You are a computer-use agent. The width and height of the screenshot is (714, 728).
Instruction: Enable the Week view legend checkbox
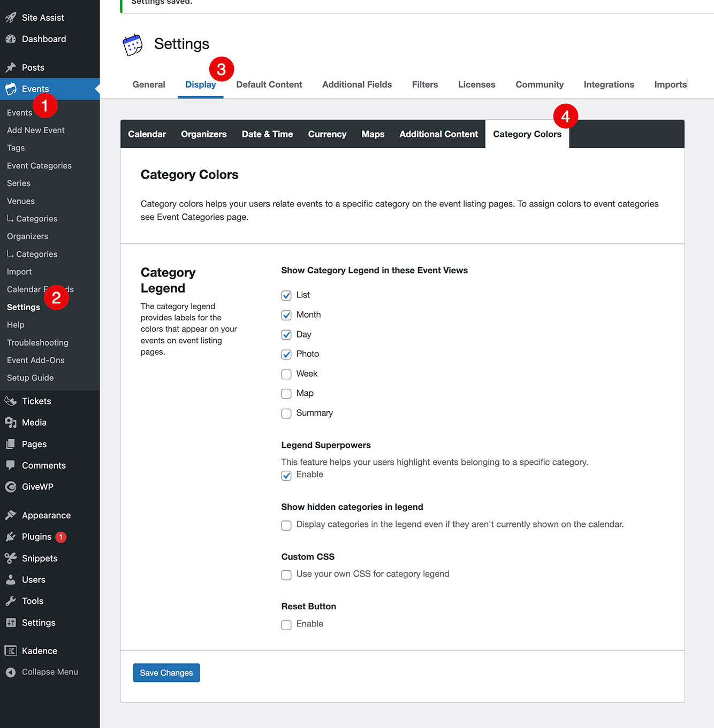click(286, 374)
